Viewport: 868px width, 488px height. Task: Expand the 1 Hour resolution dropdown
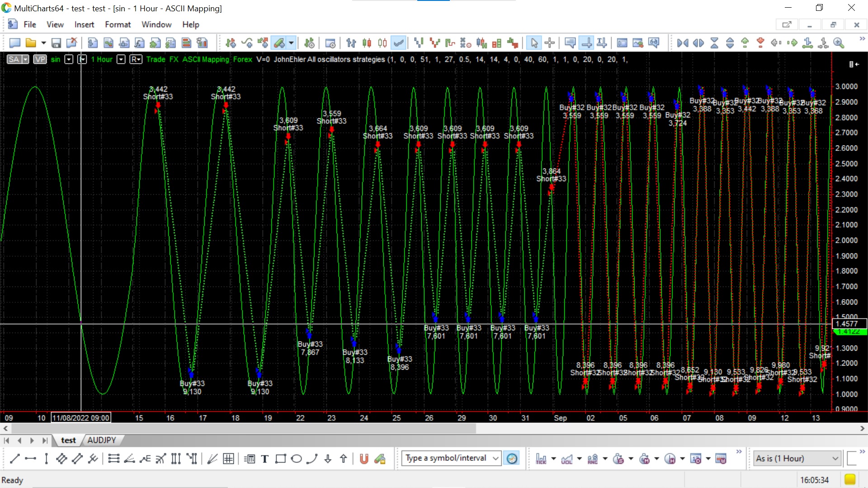coord(121,59)
